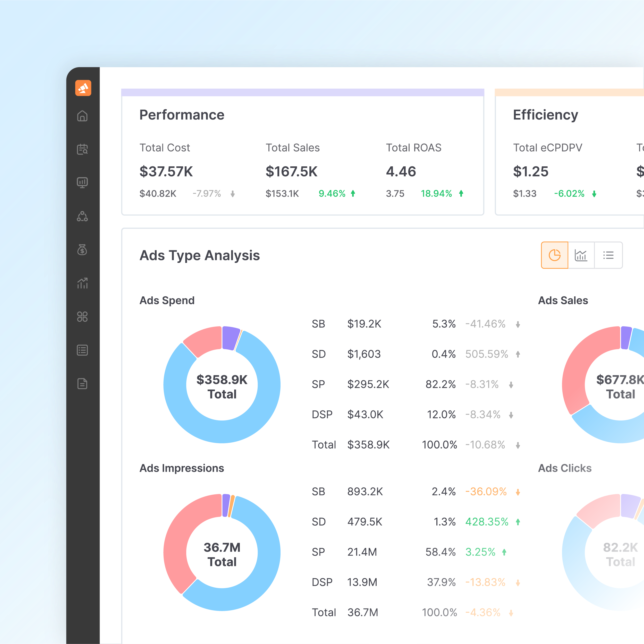Switch to pie chart view
Screen dimensions: 644x644
(x=554, y=255)
